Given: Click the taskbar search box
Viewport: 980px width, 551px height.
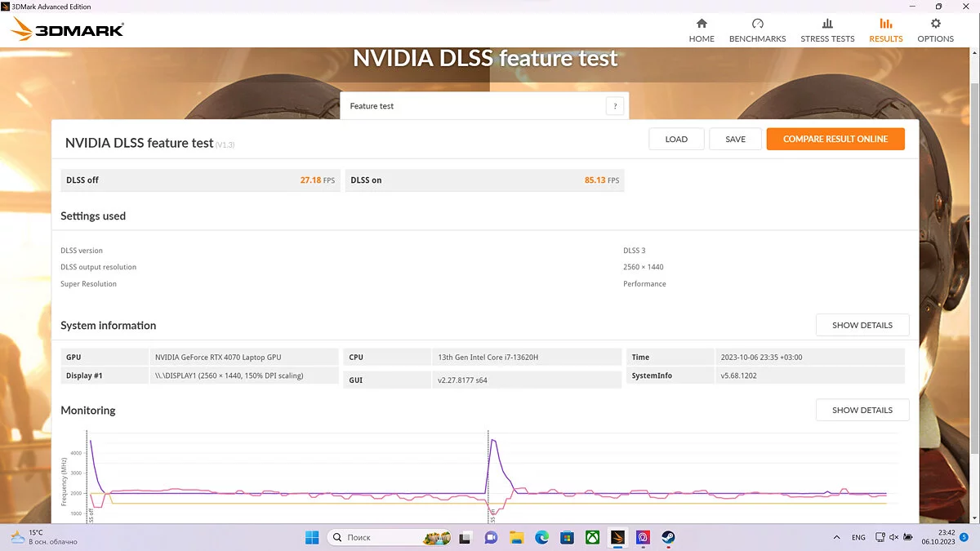Looking at the screenshot, I should tap(390, 537).
